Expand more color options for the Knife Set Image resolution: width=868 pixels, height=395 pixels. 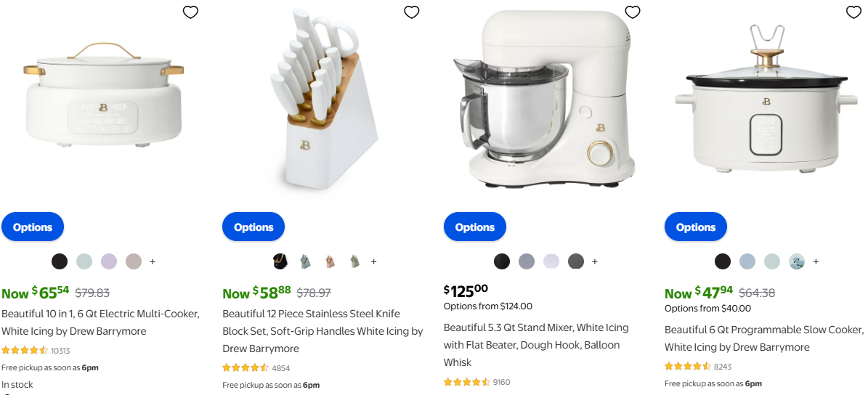pyautogui.click(x=373, y=261)
